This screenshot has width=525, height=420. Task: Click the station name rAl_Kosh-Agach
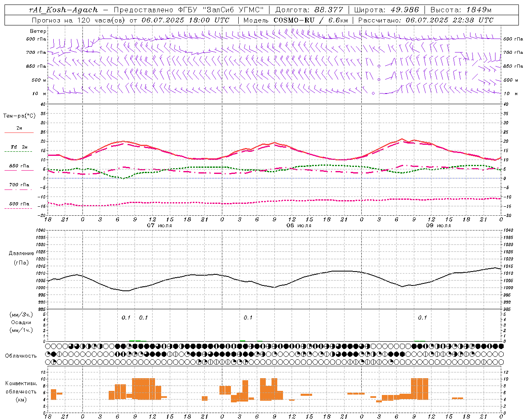click(x=64, y=10)
